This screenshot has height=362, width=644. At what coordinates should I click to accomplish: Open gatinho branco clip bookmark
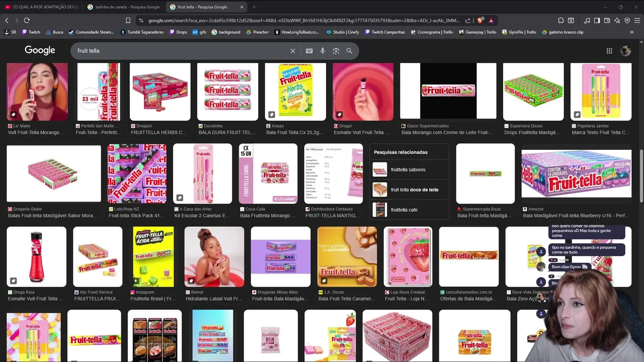point(562,32)
